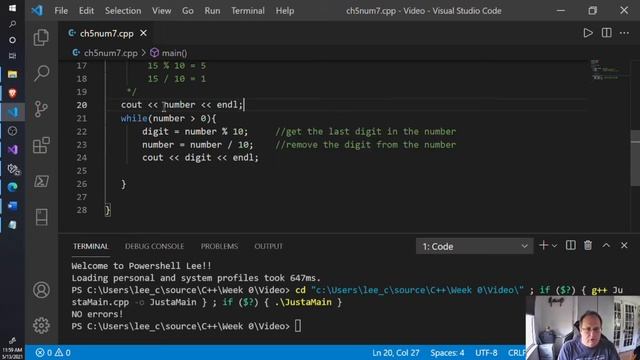
Task: Open the Run menu
Action: (212, 11)
